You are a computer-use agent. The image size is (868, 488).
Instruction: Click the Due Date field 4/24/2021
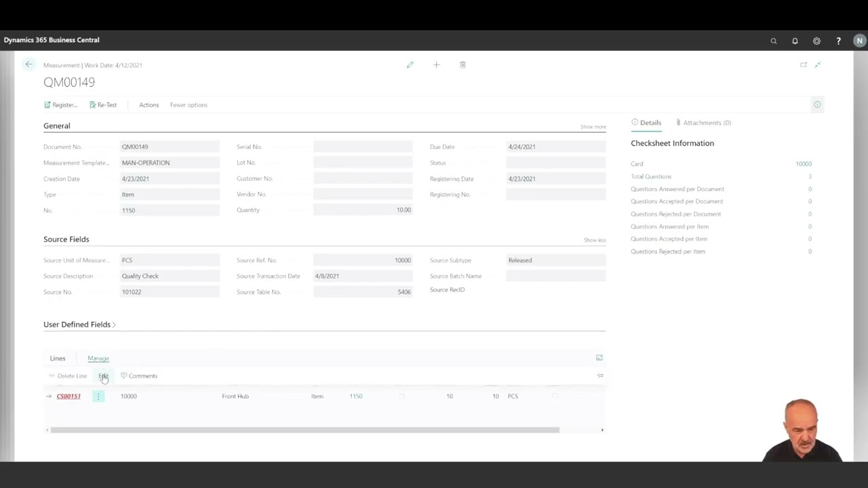point(555,147)
